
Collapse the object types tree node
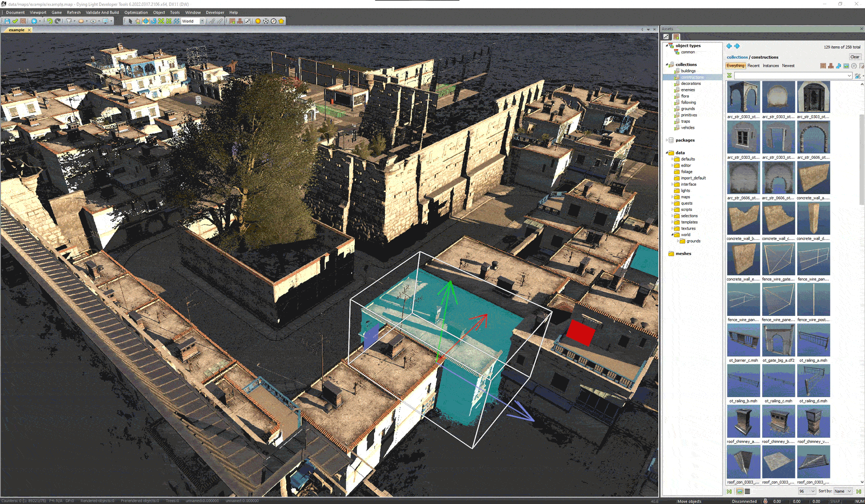coord(667,46)
